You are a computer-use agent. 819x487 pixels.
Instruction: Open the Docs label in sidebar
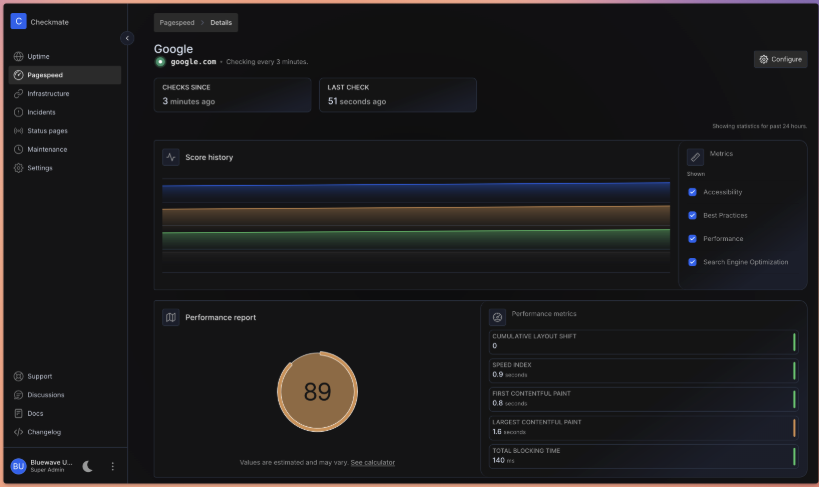[x=36, y=413]
